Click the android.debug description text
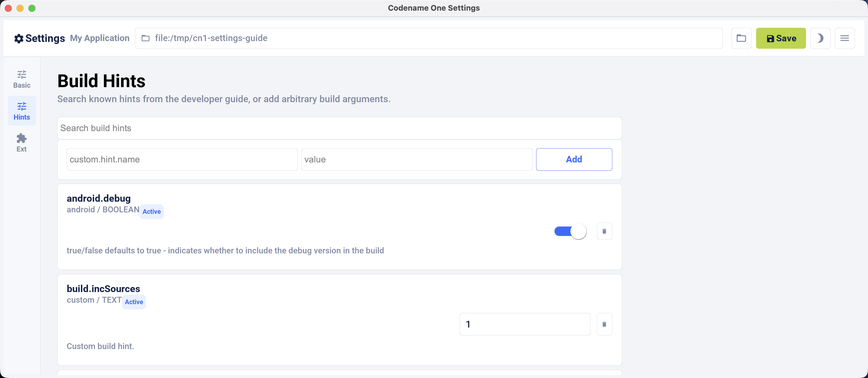 click(225, 250)
